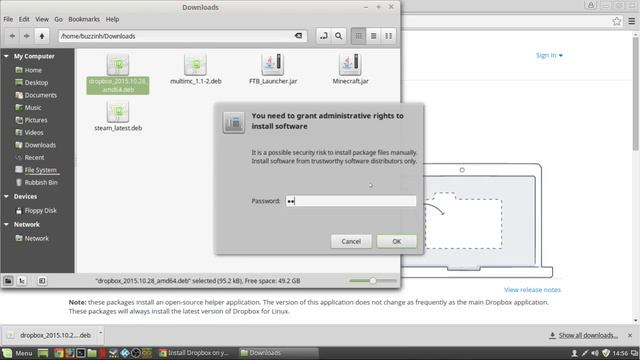The width and height of the screenshot is (640, 360).
Task: Expand the download item options arrow
Action: (100, 333)
